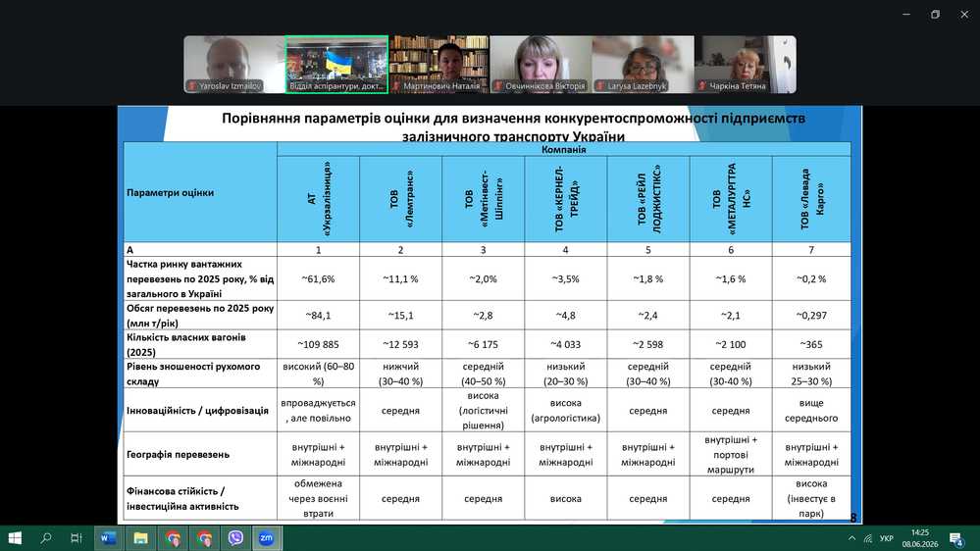This screenshot has width=980, height=551.
Task: Click 'Параметри оцінки' header cell
Action: coord(200,192)
